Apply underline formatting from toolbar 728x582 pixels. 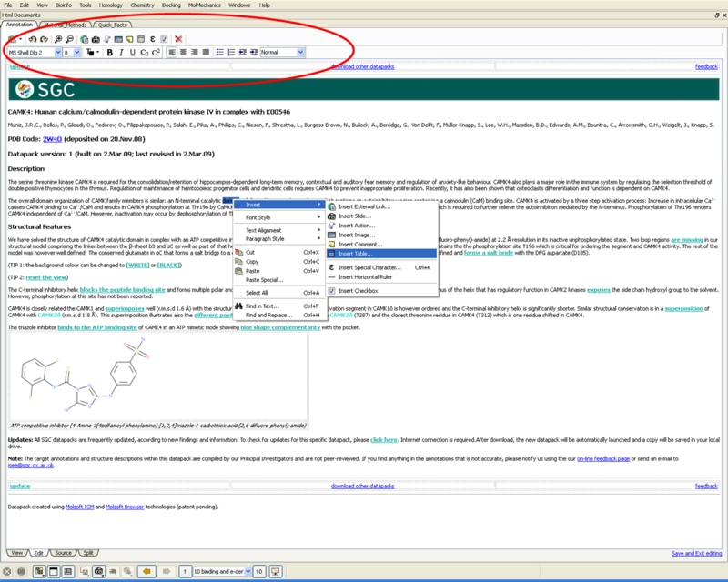pyautogui.click(x=133, y=53)
